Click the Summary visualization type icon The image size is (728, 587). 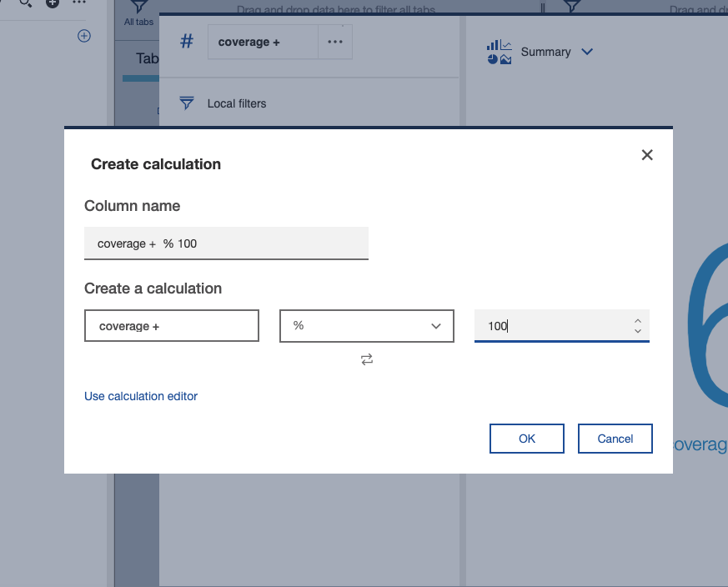pos(499,52)
